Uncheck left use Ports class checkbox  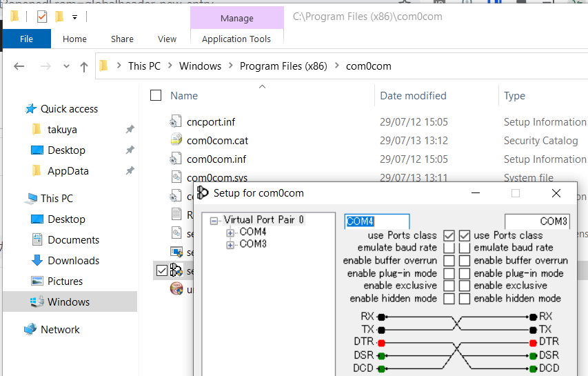coord(449,236)
